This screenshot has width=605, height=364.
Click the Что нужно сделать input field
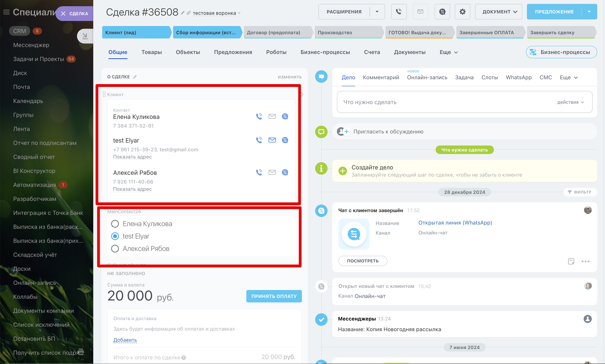pos(442,102)
